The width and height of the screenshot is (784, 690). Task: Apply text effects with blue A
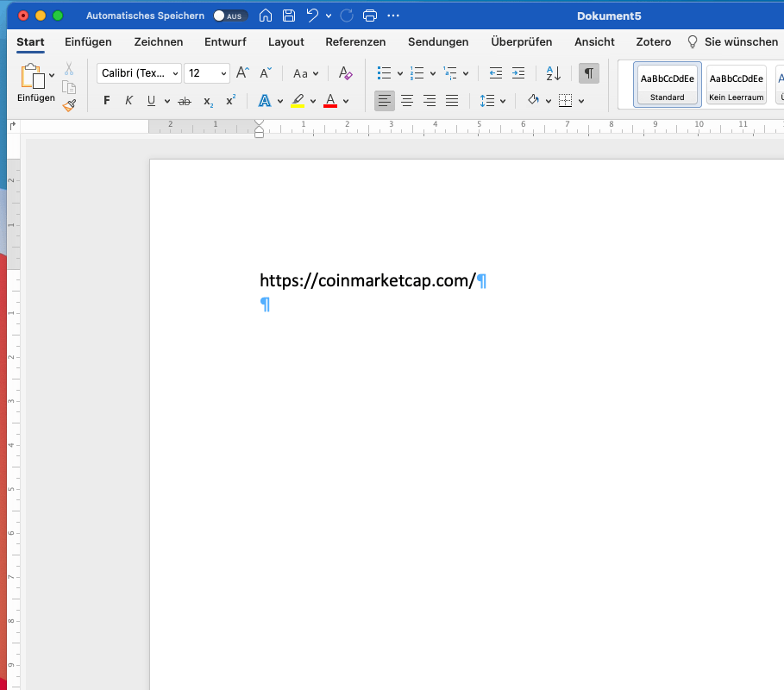tap(265, 101)
